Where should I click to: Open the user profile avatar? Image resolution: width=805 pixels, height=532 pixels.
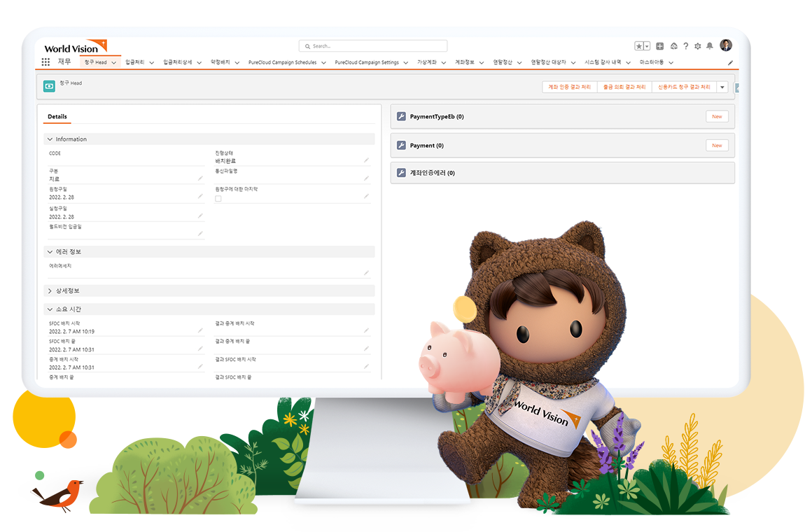726,45
